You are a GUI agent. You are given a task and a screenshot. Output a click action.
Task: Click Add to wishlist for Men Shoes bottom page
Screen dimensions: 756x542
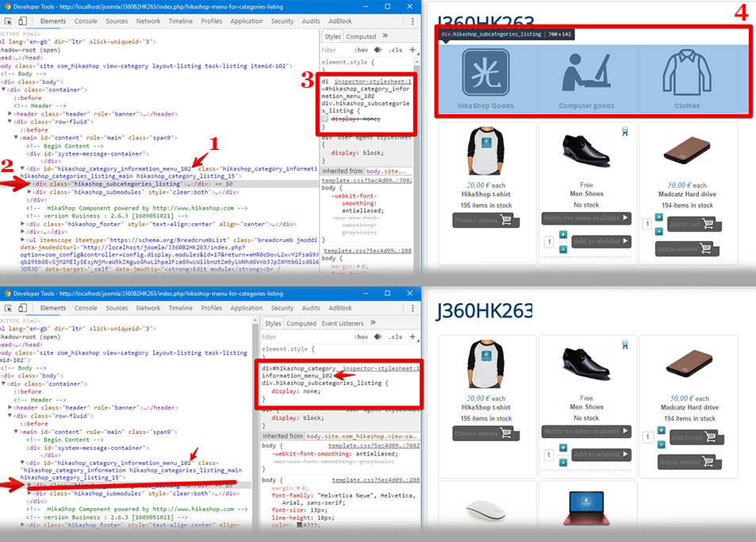[x=601, y=454]
